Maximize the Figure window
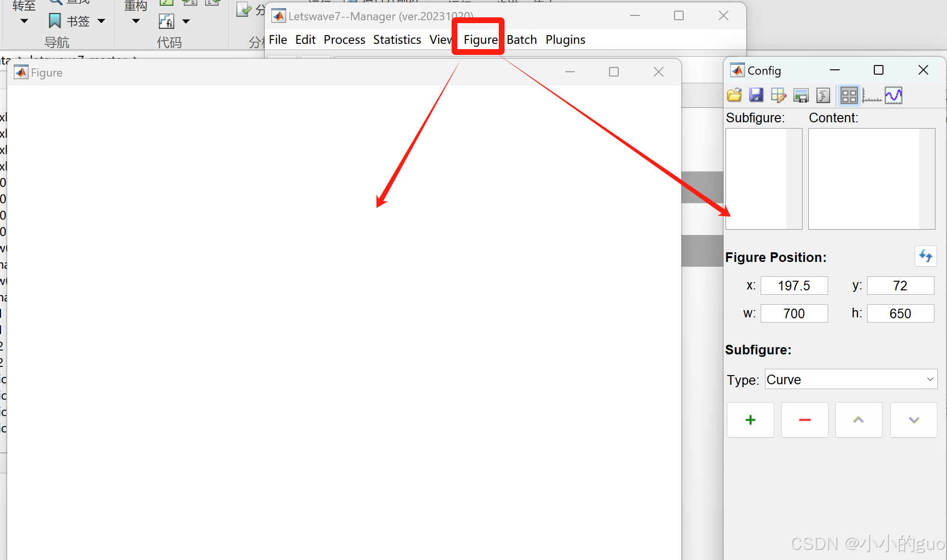The height and width of the screenshot is (560, 947). (614, 72)
